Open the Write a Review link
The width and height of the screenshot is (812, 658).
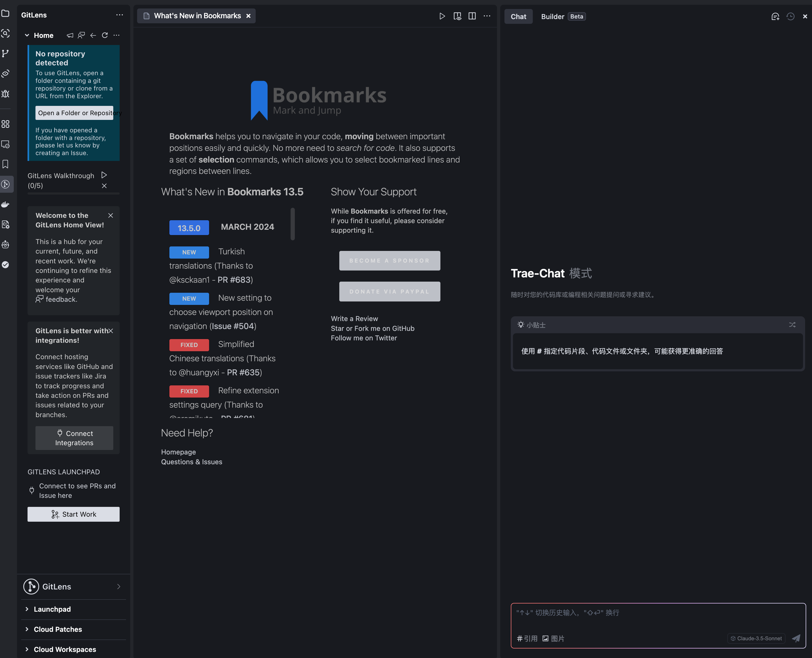click(354, 319)
